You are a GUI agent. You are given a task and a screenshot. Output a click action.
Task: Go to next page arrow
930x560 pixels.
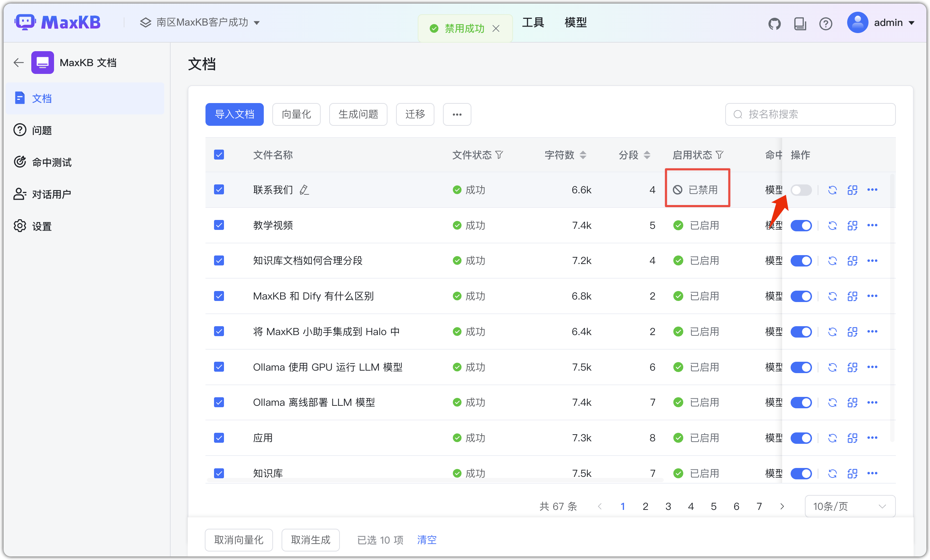click(782, 506)
